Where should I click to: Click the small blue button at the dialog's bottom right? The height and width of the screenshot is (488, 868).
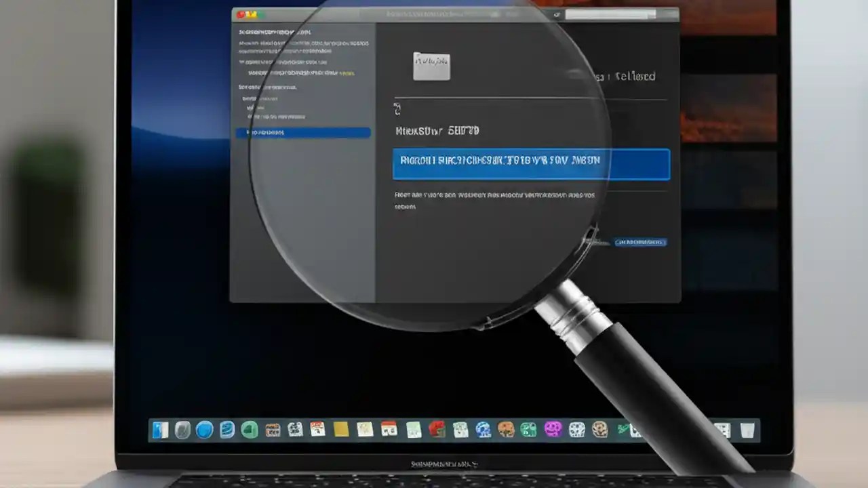[x=641, y=242]
